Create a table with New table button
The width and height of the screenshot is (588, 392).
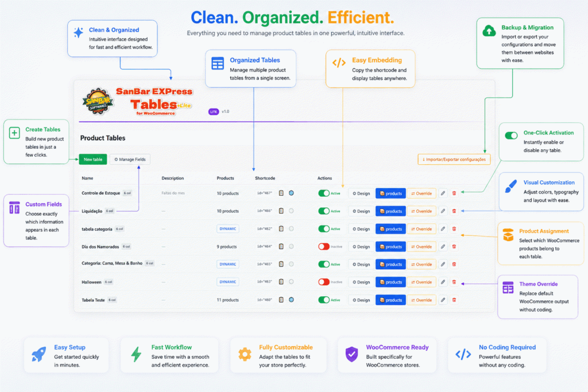93,160
